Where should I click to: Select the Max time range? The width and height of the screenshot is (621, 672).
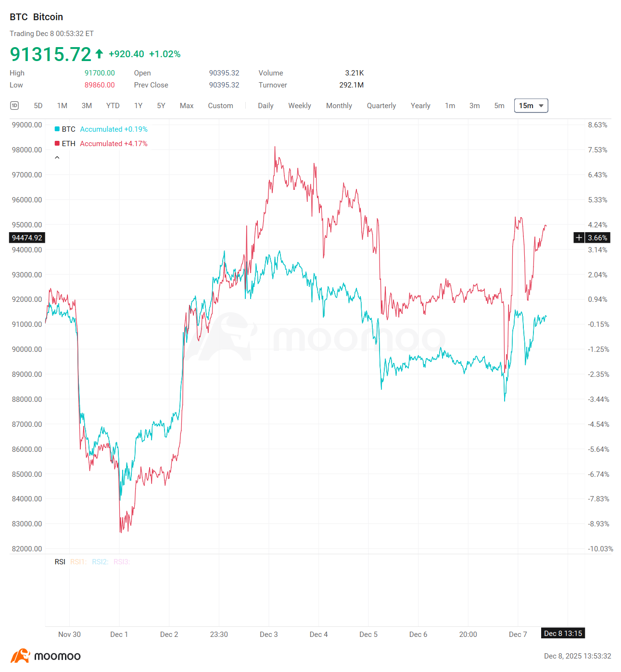pyautogui.click(x=186, y=105)
